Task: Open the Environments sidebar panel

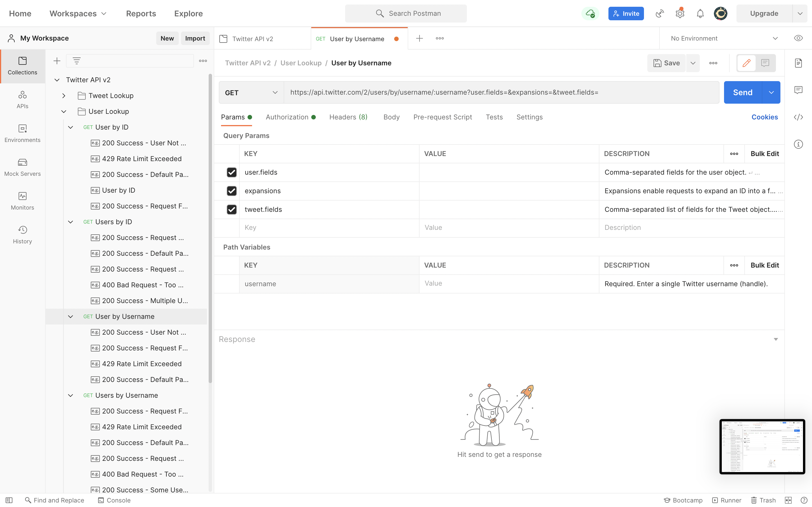Action: coord(23,133)
